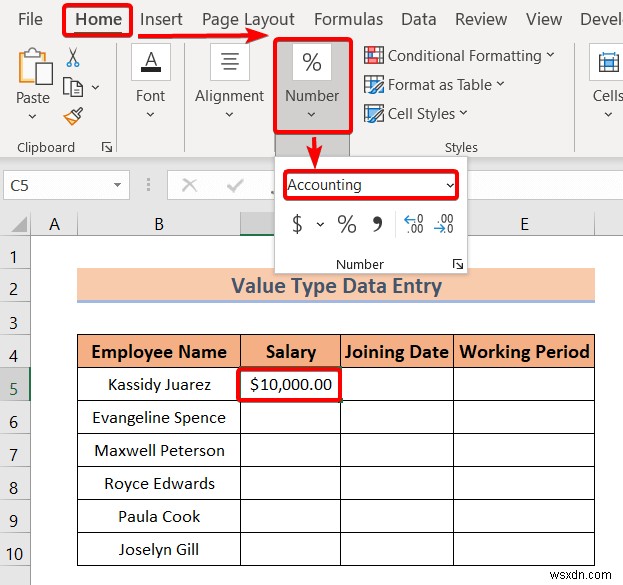This screenshot has width=623, height=585.
Task: Select the Format Painter brush icon
Action: [x=73, y=116]
